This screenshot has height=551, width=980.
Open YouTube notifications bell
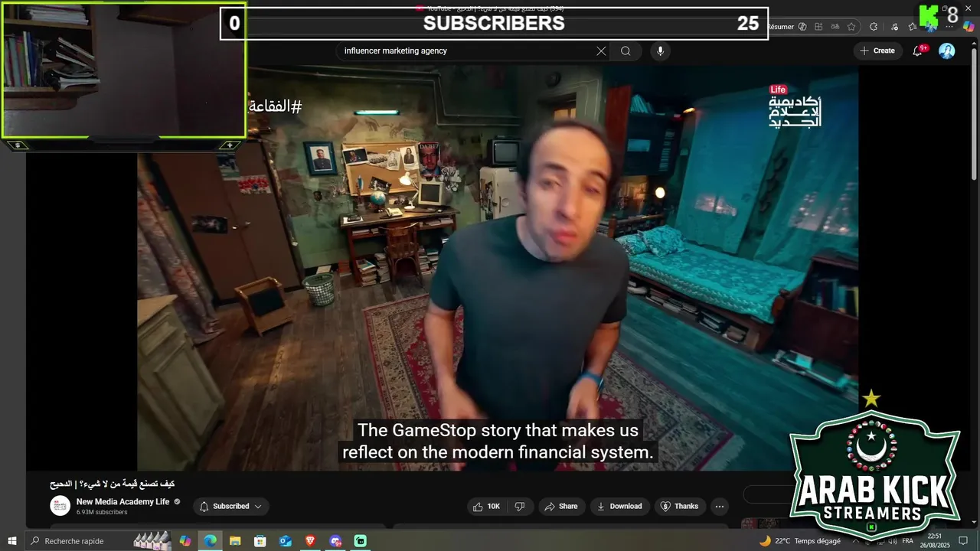(x=918, y=51)
